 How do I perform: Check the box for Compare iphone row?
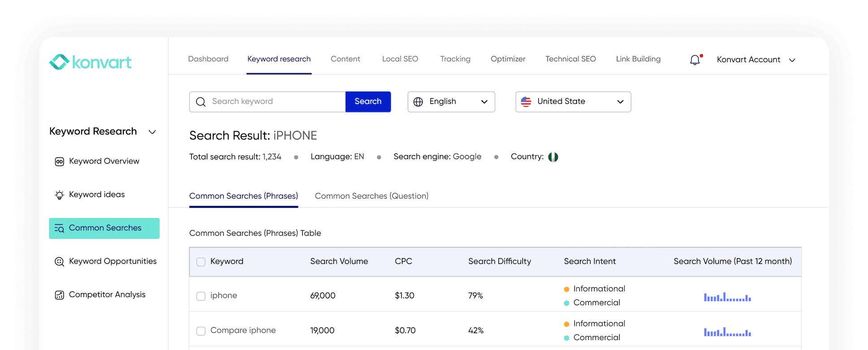click(x=201, y=331)
